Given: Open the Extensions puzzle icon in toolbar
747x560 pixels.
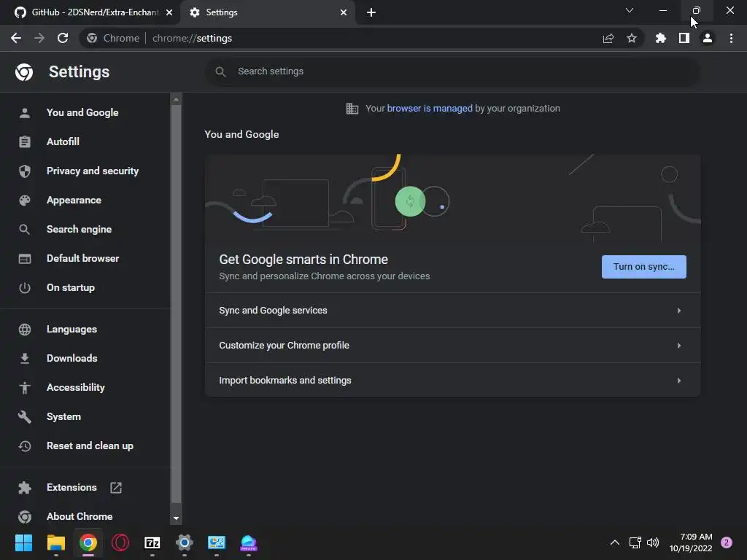Looking at the screenshot, I should click(661, 38).
